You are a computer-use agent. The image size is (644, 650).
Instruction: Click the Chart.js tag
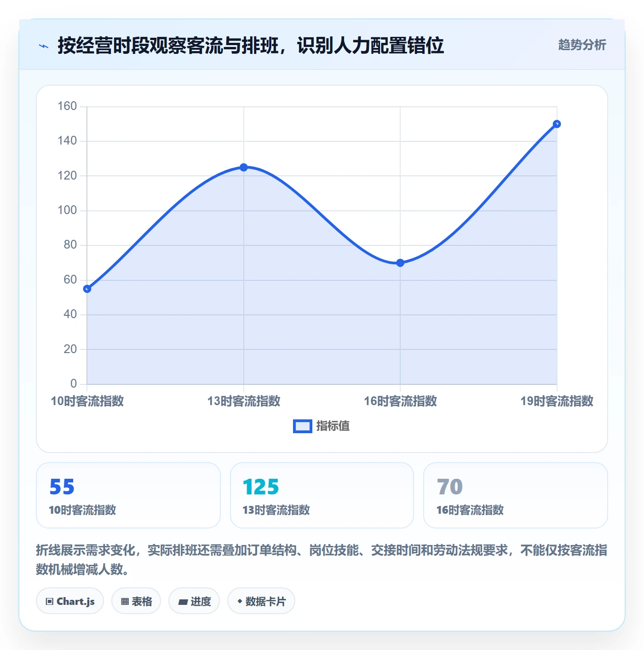(70, 601)
